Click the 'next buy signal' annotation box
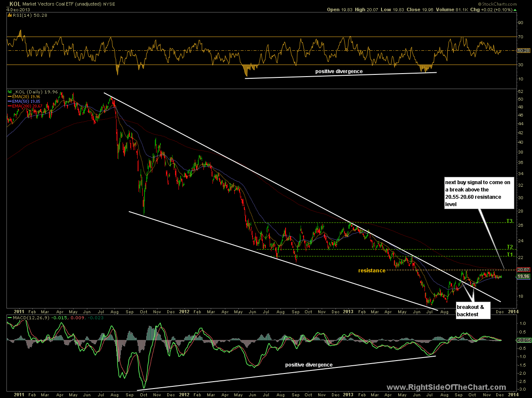Image resolution: width=532 pixels, height=398 pixels. [x=473, y=193]
